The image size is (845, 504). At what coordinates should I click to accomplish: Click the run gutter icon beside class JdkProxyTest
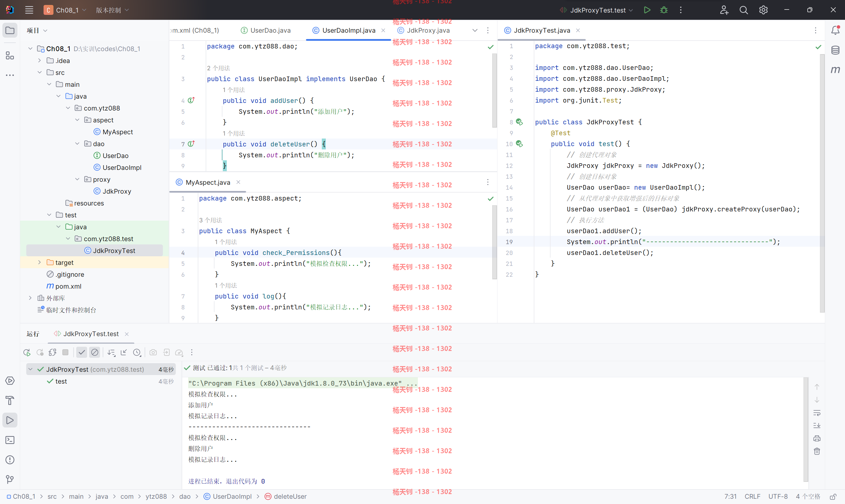pos(519,122)
